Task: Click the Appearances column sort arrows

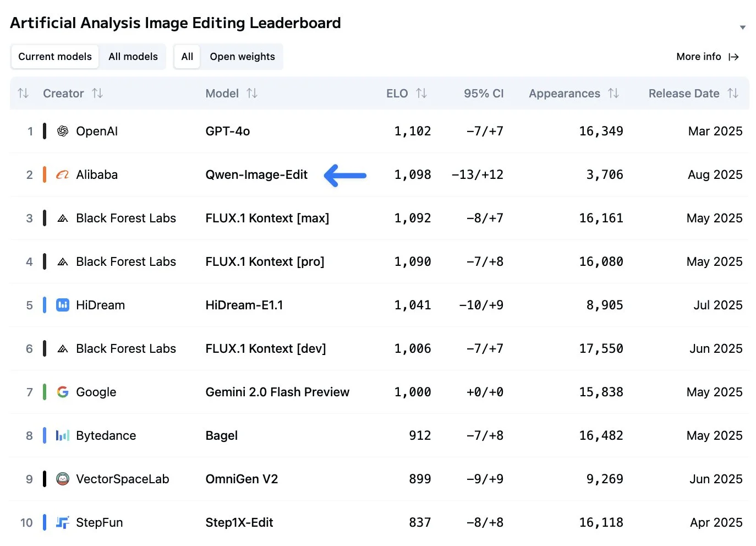Action: click(615, 93)
